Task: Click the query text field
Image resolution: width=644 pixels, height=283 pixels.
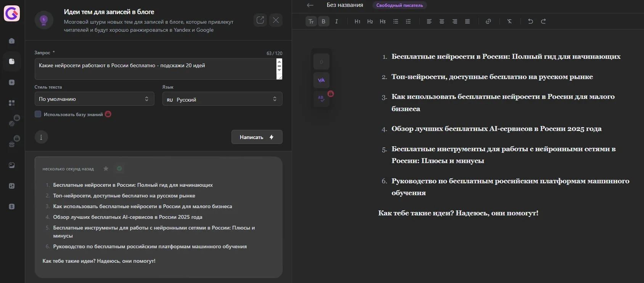Action: [x=156, y=69]
